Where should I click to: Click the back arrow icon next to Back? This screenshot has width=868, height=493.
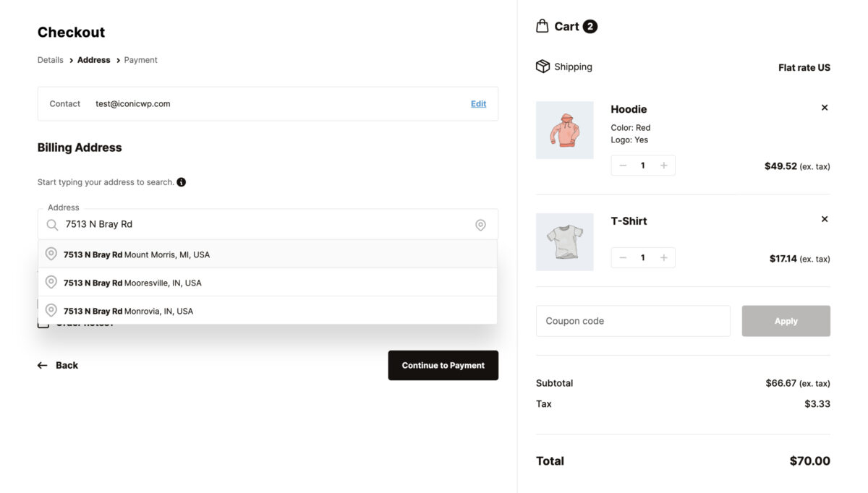click(42, 365)
